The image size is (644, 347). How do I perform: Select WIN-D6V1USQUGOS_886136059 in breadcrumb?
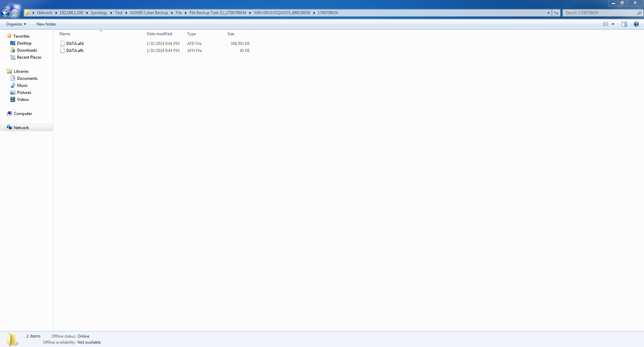point(282,13)
